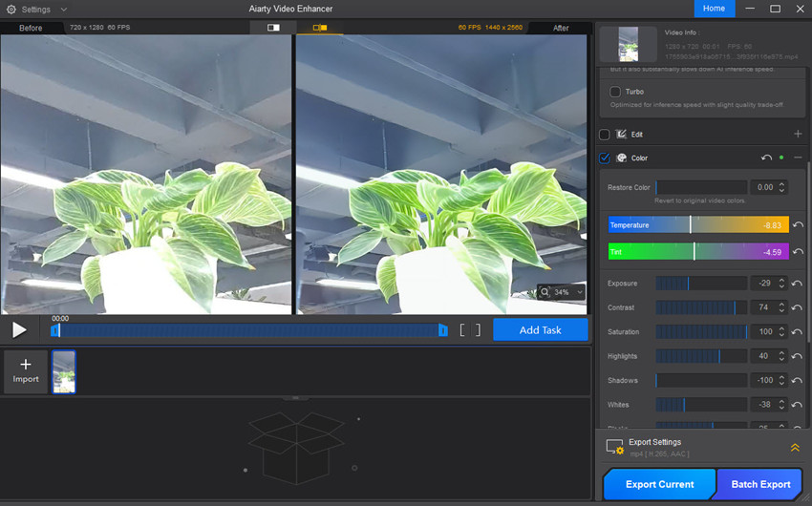Click the Whites slider
The width and height of the screenshot is (812, 506).
coord(701,405)
